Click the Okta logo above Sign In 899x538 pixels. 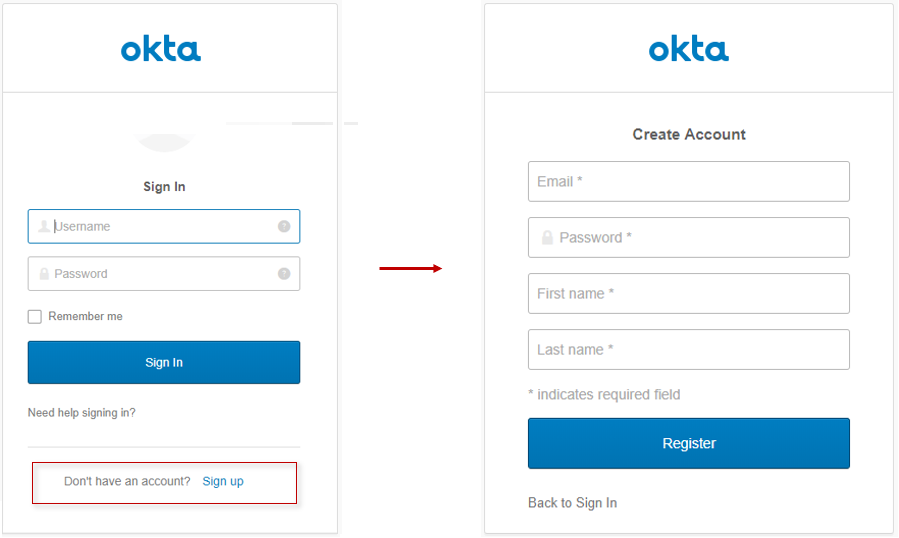pos(161,49)
